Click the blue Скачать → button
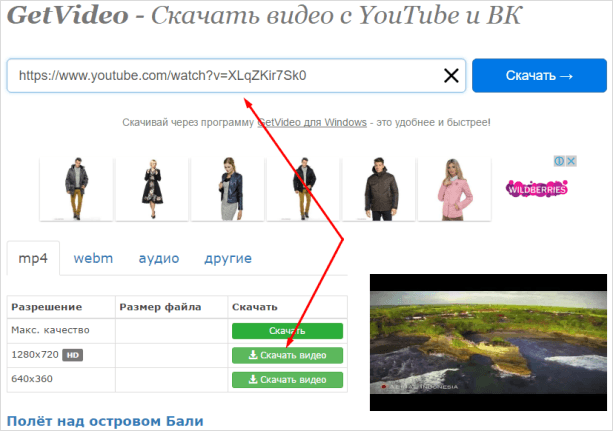613x431 pixels. coord(539,75)
